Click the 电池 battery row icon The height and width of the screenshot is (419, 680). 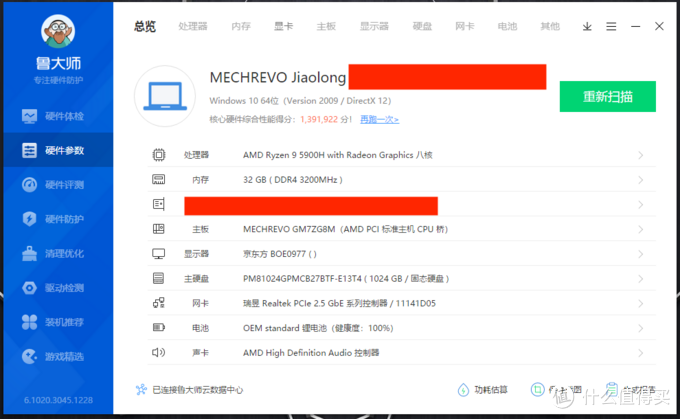pos(159,327)
